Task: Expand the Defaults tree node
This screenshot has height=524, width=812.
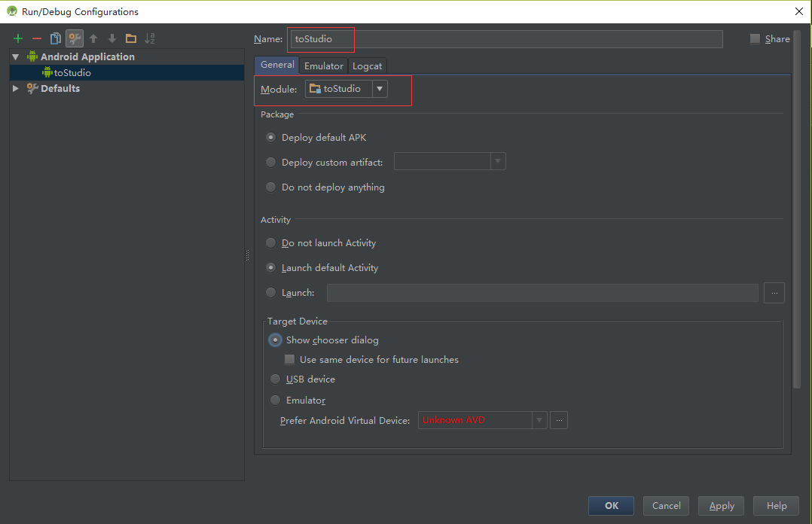Action: (16, 89)
